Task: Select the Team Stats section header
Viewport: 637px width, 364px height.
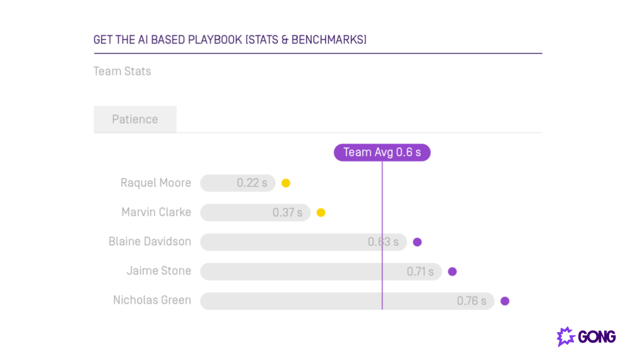Action: coord(122,71)
